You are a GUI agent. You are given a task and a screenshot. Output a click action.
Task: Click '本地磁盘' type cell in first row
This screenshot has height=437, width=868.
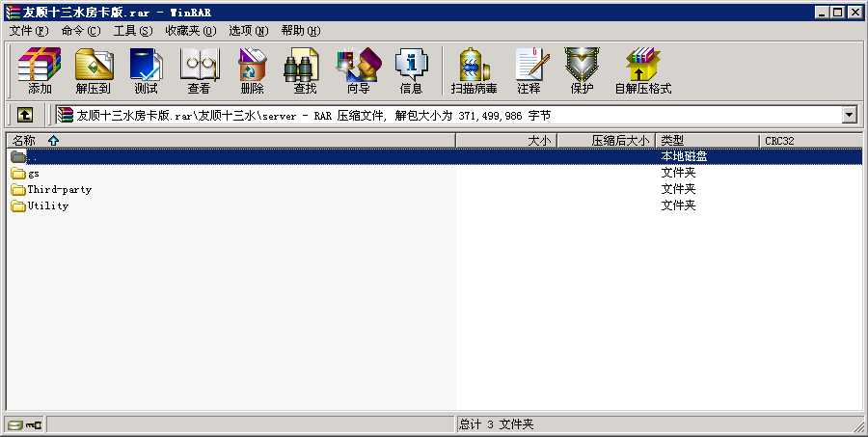point(684,156)
